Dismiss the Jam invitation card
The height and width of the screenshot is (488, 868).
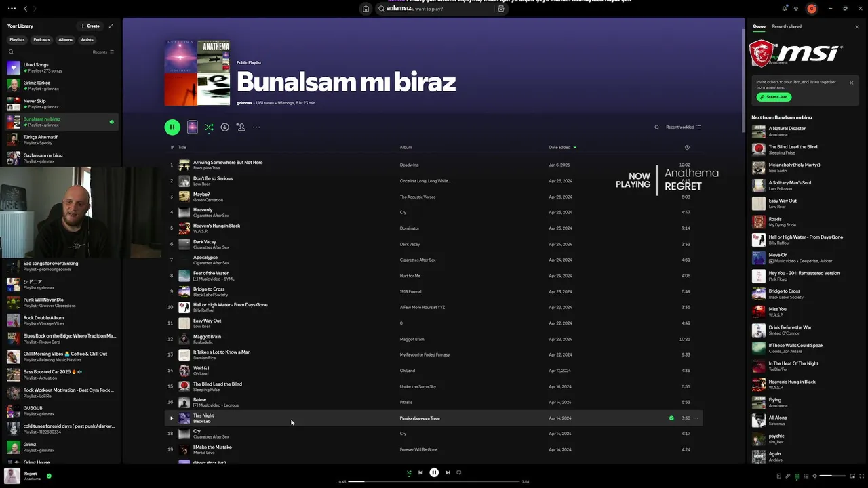point(852,83)
